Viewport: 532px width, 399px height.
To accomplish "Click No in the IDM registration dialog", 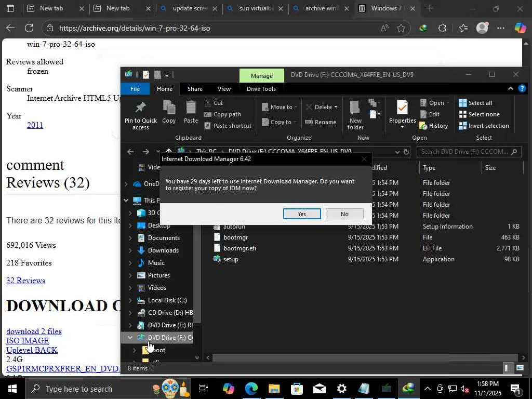I will (344, 214).
